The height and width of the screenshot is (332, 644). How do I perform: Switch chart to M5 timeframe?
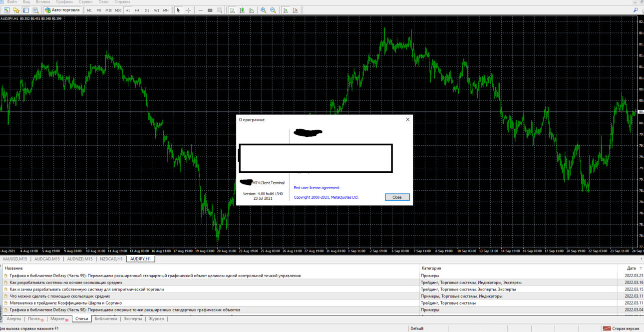tap(99, 10)
